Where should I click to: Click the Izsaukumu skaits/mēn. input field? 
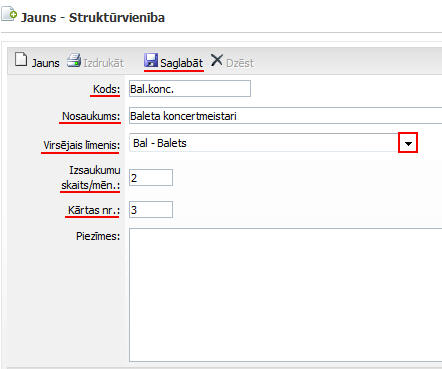click(151, 178)
